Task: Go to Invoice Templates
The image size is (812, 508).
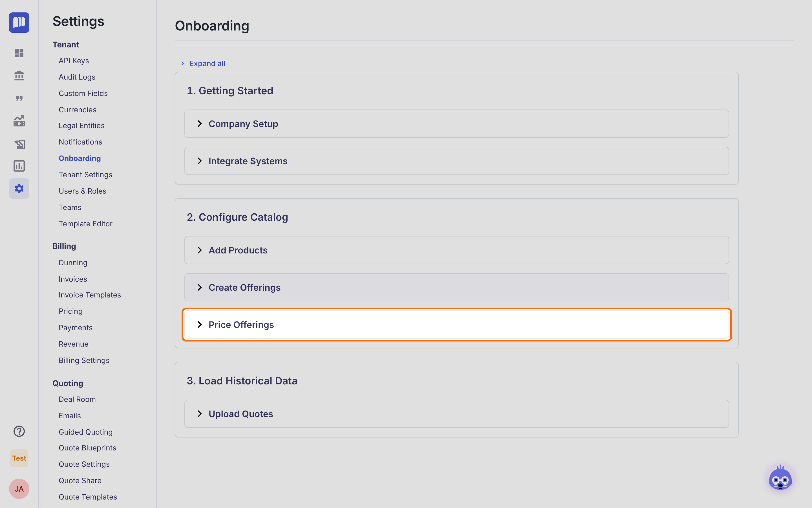Action: tap(90, 295)
